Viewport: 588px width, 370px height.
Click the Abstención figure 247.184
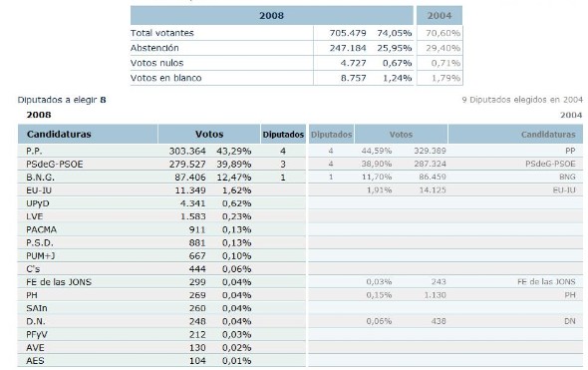tap(348, 48)
